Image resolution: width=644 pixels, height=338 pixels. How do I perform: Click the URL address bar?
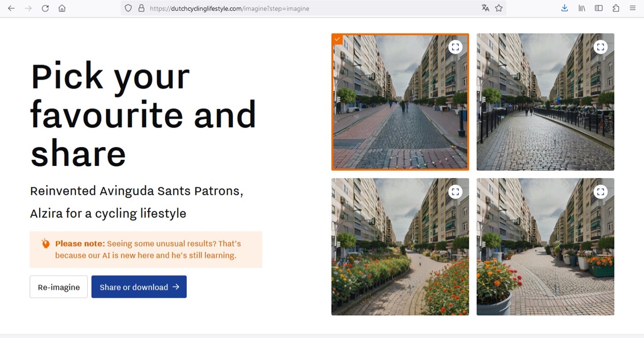point(304,8)
